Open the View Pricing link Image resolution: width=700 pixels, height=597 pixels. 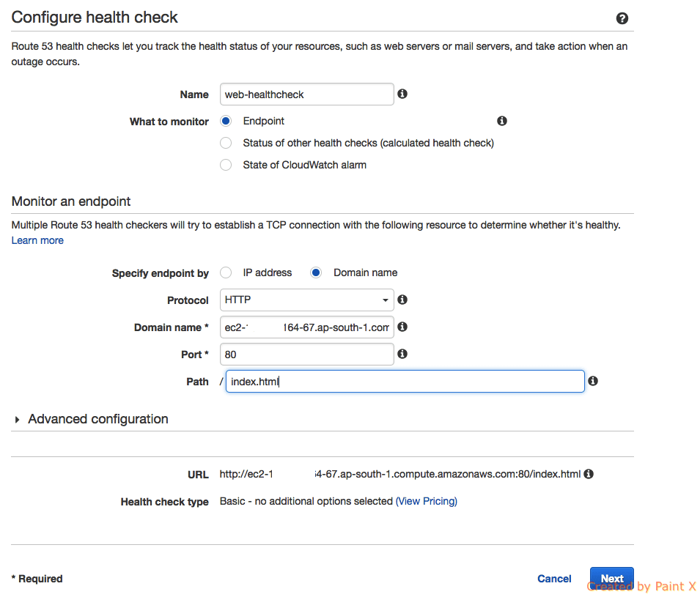427,502
